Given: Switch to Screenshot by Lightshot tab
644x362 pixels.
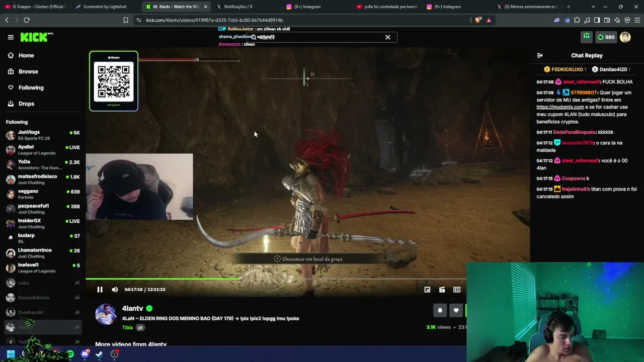Looking at the screenshot, I should click(105, 7).
